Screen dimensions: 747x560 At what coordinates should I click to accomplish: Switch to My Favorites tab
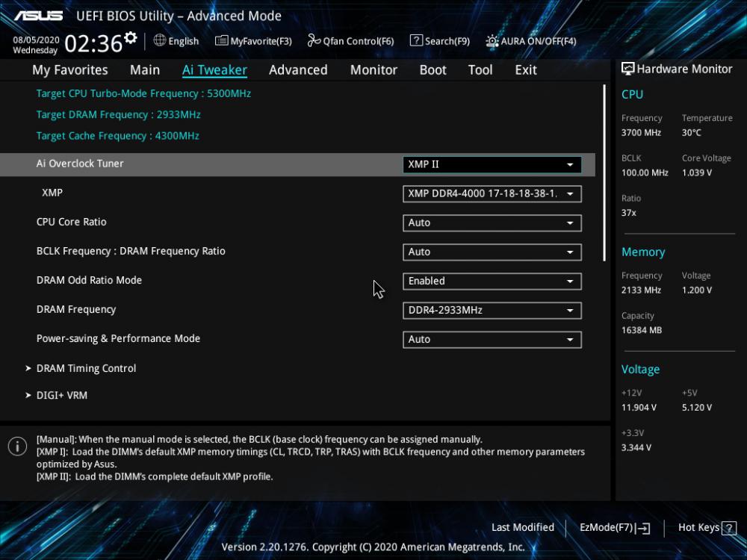click(70, 70)
